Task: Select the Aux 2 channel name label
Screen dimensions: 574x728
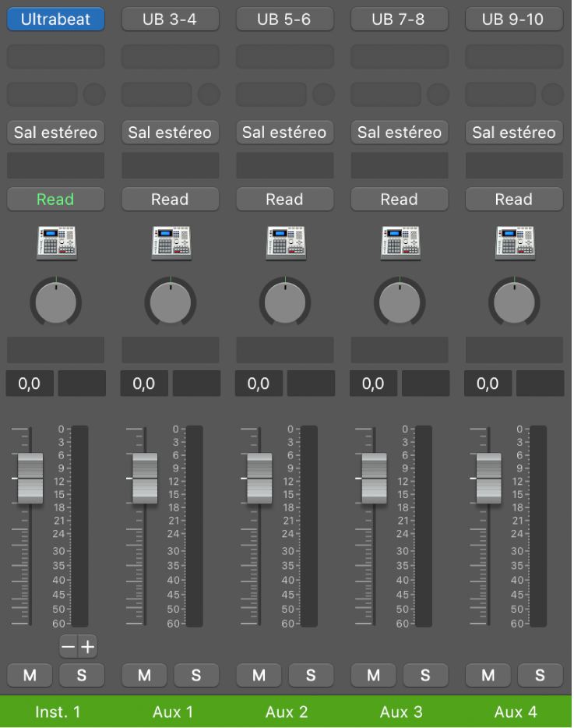Action: click(287, 712)
